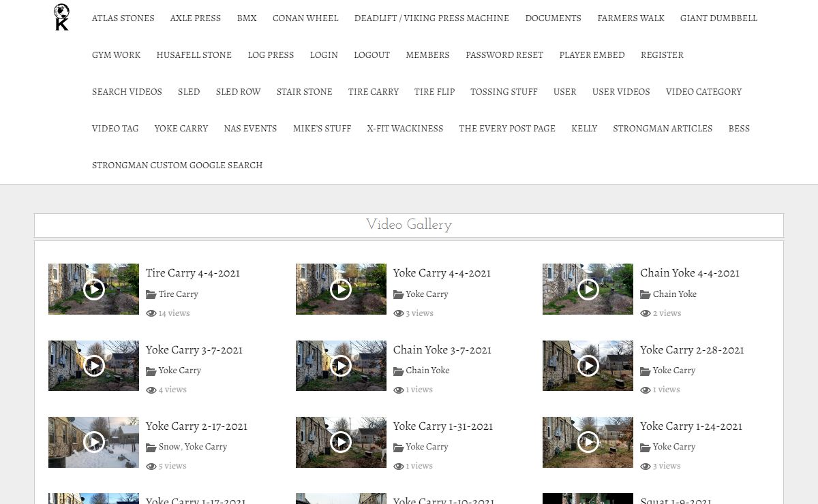Click folder icon under Yoke Carry 4-4-2021

398,295
